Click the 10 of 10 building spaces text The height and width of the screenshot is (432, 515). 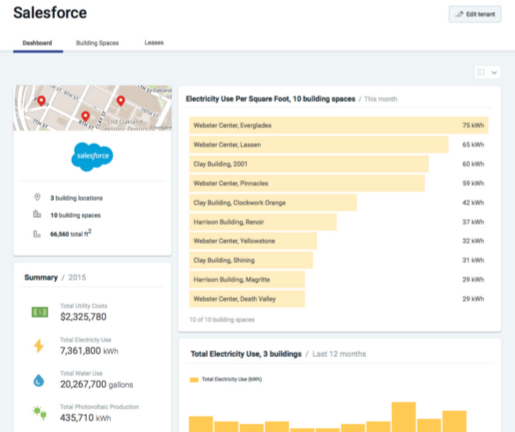222,320
